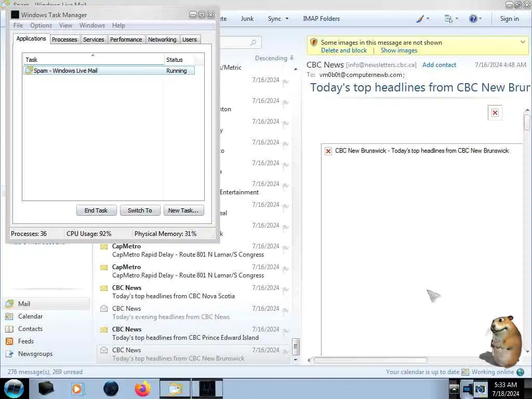Click the blocked image placeholder near the header

495,113
